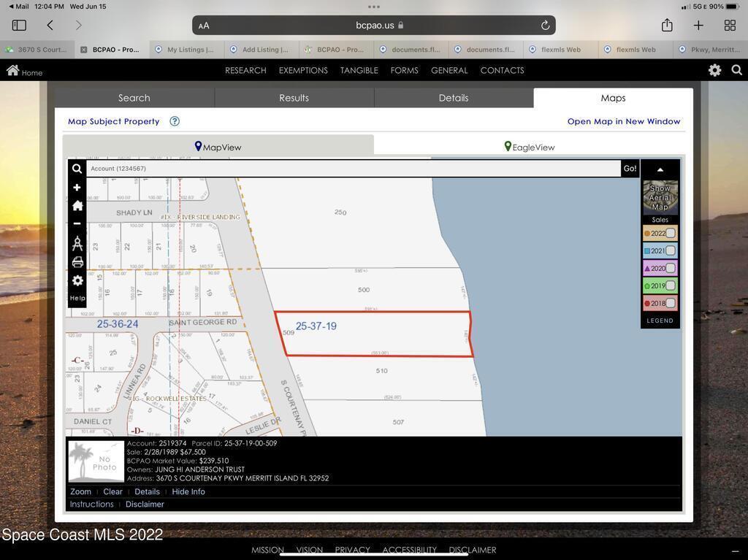Toggle the 2021 sales checkbox
Screen dimensions: 748x560
[x=670, y=250]
